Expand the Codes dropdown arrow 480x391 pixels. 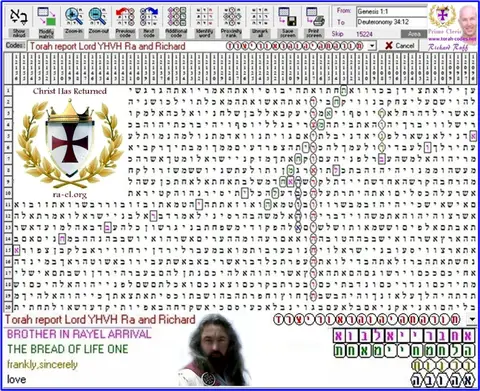click(372, 46)
